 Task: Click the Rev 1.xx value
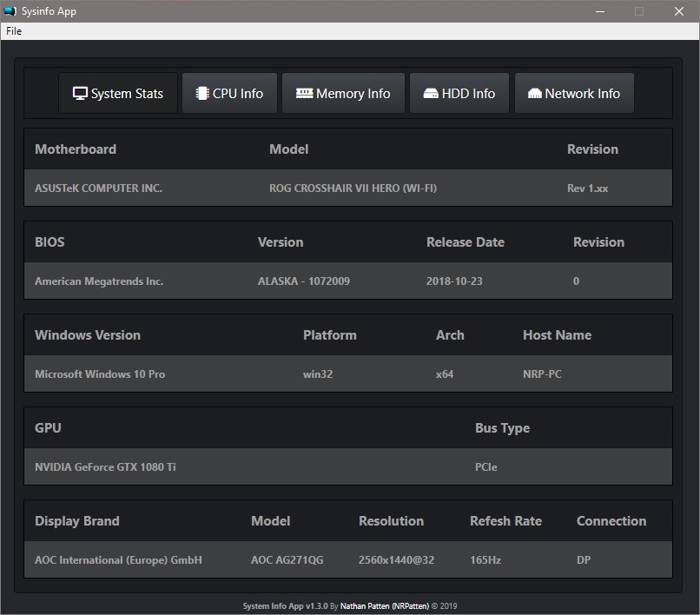tap(587, 188)
